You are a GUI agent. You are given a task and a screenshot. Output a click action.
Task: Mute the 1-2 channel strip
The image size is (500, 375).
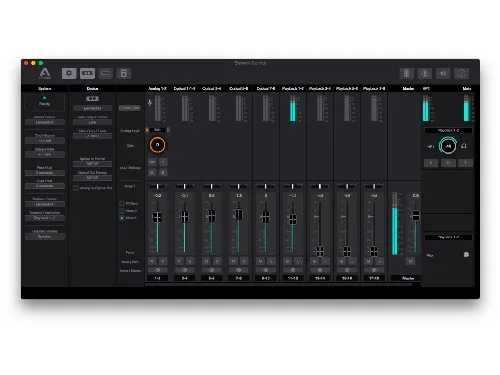tap(152, 261)
